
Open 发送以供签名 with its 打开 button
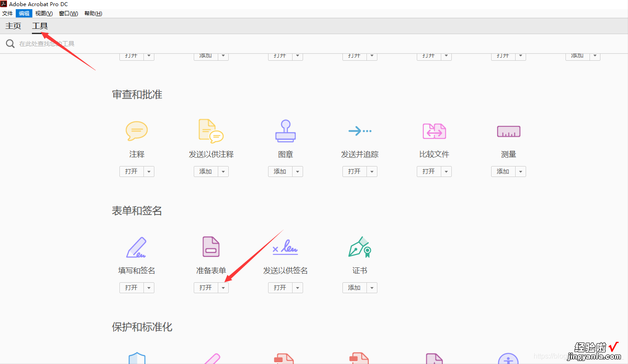(x=280, y=288)
